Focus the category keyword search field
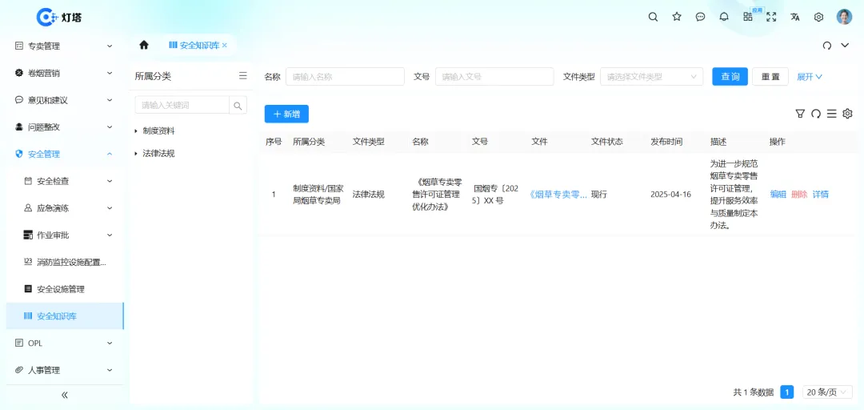 [182, 105]
